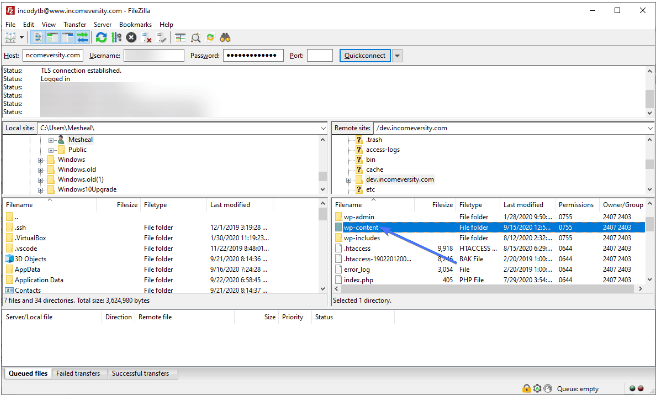Image resolution: width=658 pixels, height=395 pixels.
Task: Disconnect from the currently visible server
Action: (146, 38)
